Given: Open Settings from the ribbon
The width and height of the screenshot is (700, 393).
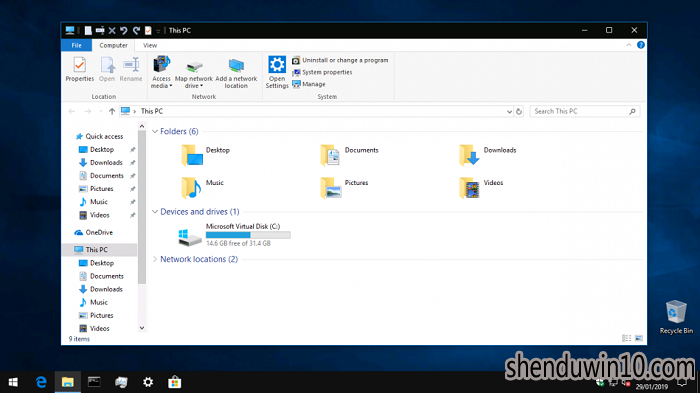Looking at the screenshot, I should [277, 72].
